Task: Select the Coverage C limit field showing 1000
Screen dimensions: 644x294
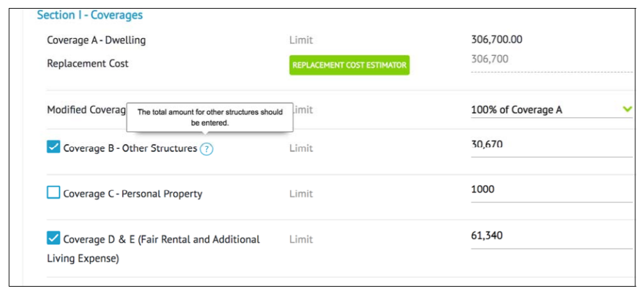Action: pyautogui.click(x=551, y=192)
